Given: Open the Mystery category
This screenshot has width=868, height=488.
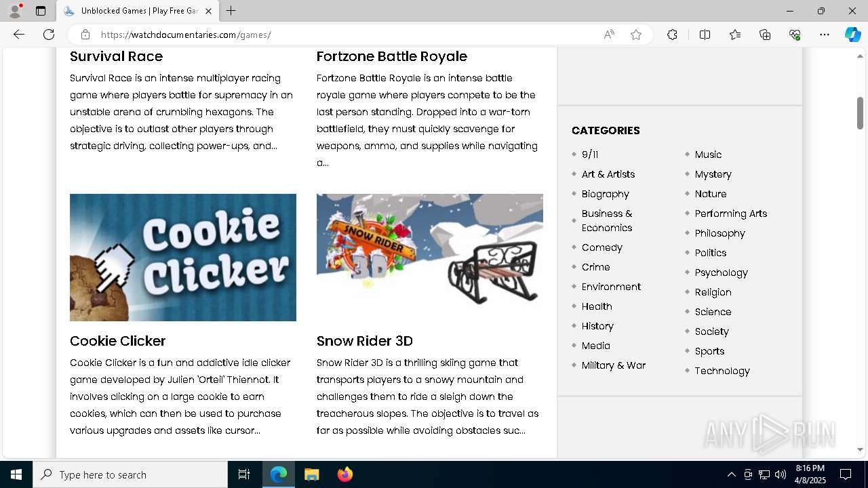Looking at the screenshot, I should point(713,174).
